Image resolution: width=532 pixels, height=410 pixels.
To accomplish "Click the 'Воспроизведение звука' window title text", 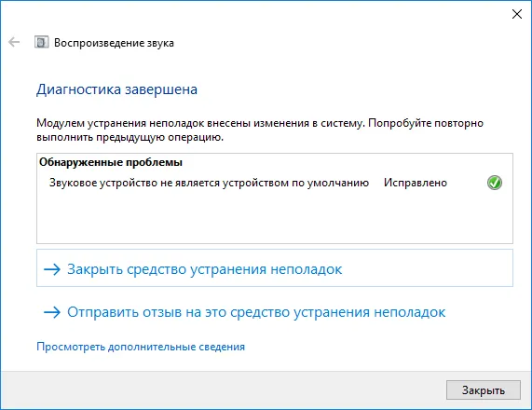I will 114,43.
